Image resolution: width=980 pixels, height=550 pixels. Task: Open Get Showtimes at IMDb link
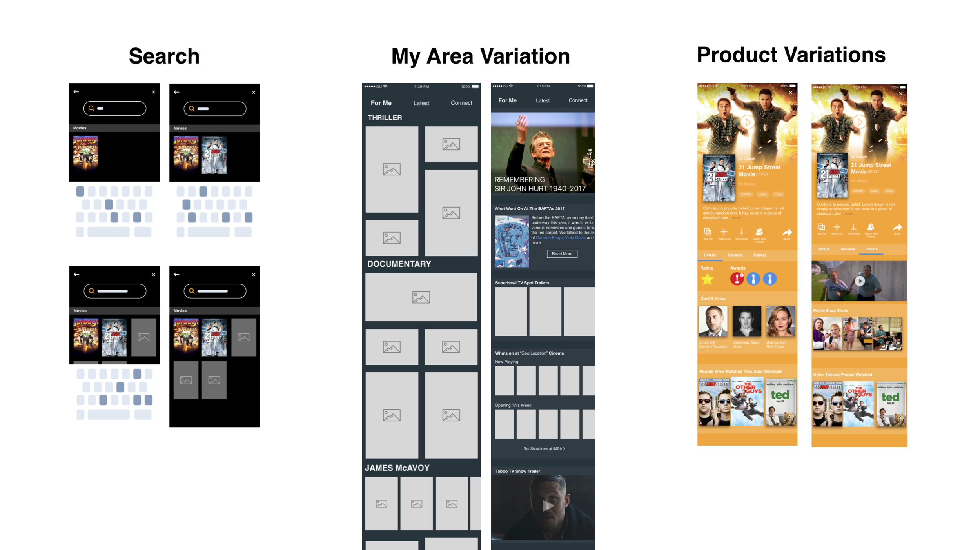(544, 448)
